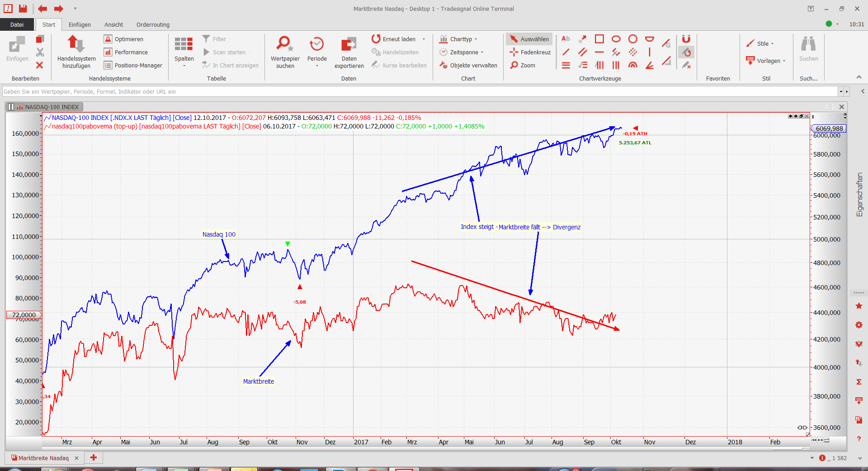
Task: Switch to the Einfügen ribbon tab
Action: (80, 24)
